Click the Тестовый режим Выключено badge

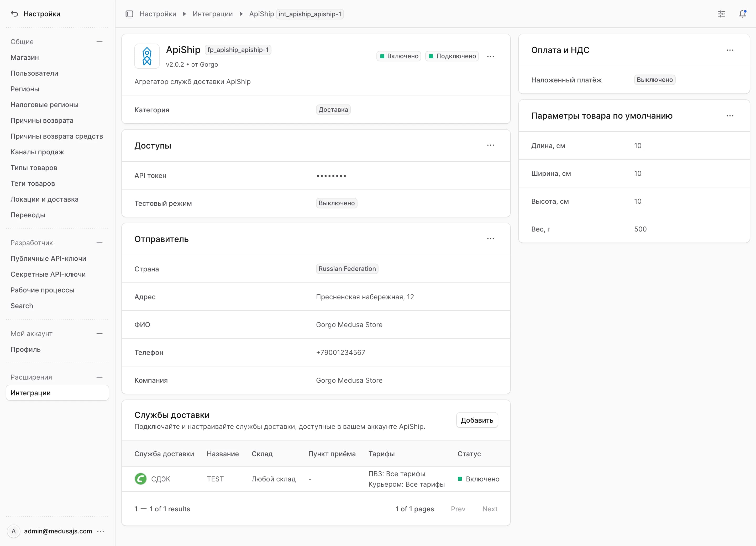point(336,203)
